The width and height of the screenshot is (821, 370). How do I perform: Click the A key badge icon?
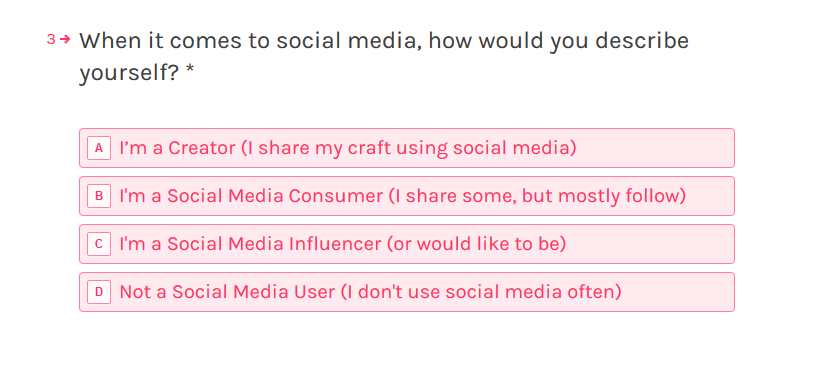(99, 148)
